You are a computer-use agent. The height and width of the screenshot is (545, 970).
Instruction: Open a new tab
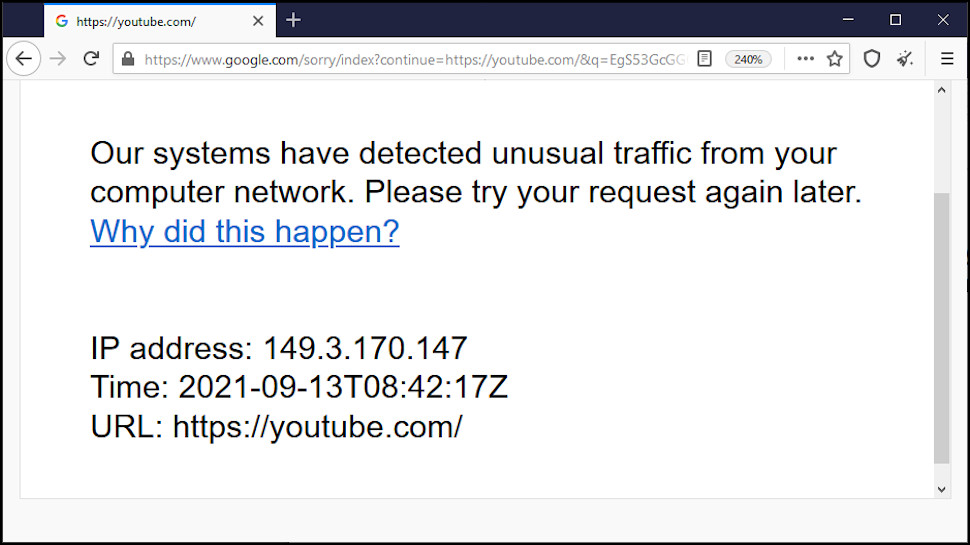click(x=293, y=20)
